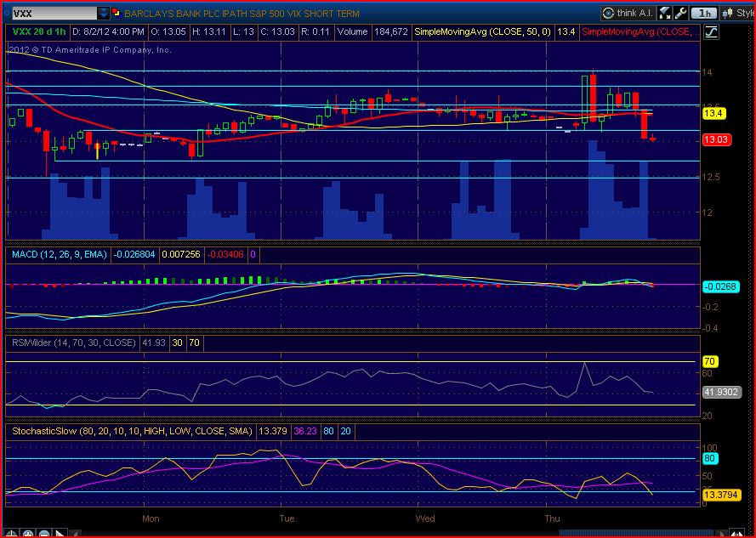Click the stochastic value 36.23

point(305,431)
